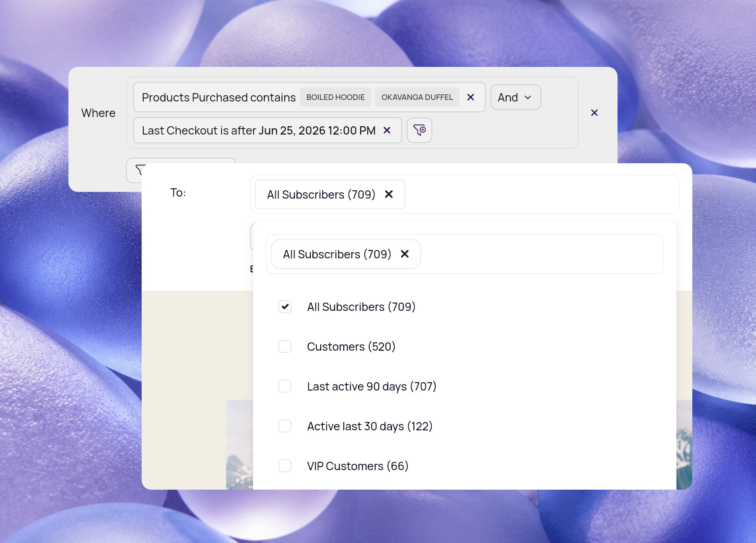Screen dimensions: 756x543
Task: Remove All Subscribers chip in dropdown search
Action: coord(405,254)
